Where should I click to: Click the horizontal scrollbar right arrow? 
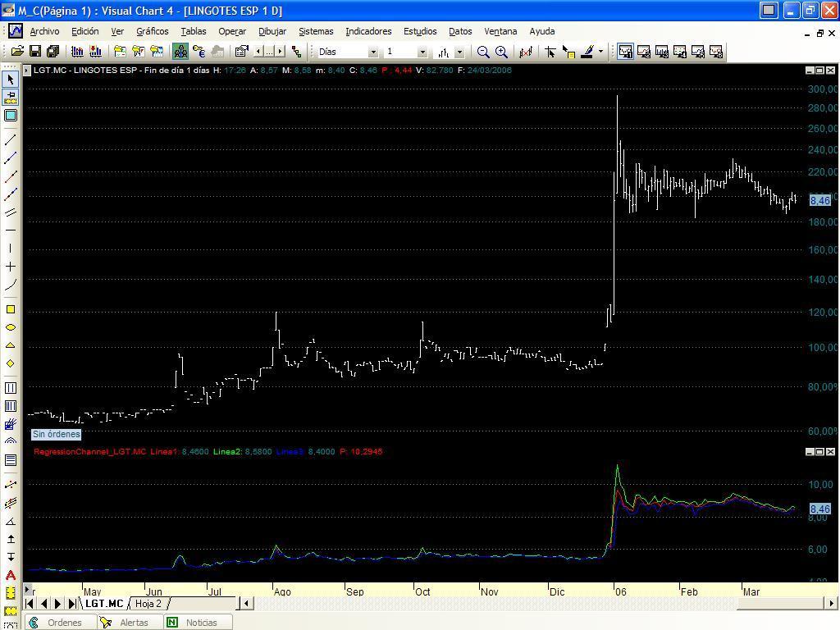(832, 604)
